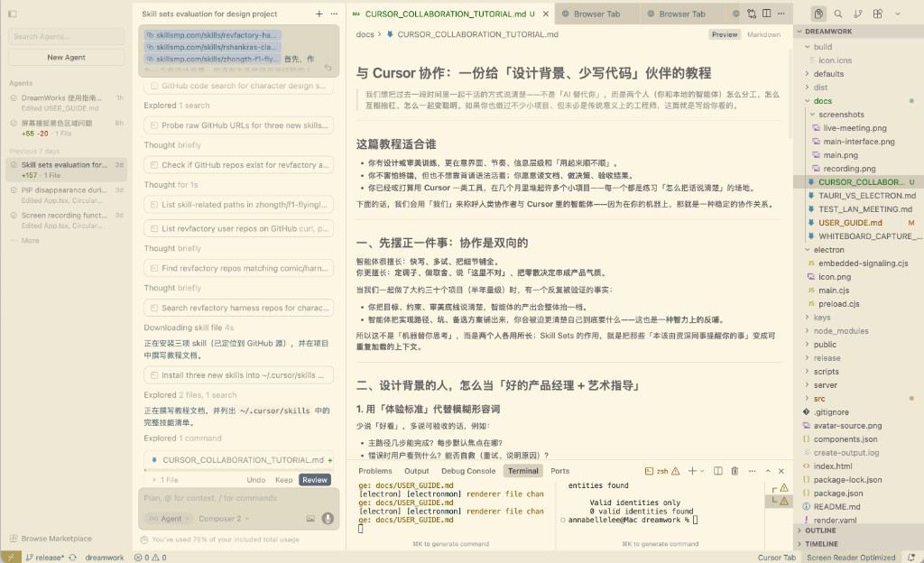This screenshot has width=924, height=563.
Task: Switch to Markdown source mode
Action: (x=763, y=35)
